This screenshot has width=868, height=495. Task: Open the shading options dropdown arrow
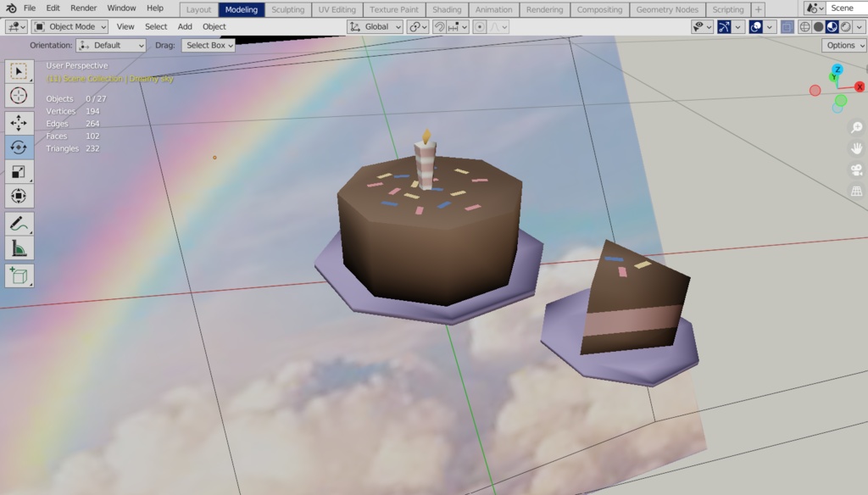pyautogui.click(x=860, y=26)
